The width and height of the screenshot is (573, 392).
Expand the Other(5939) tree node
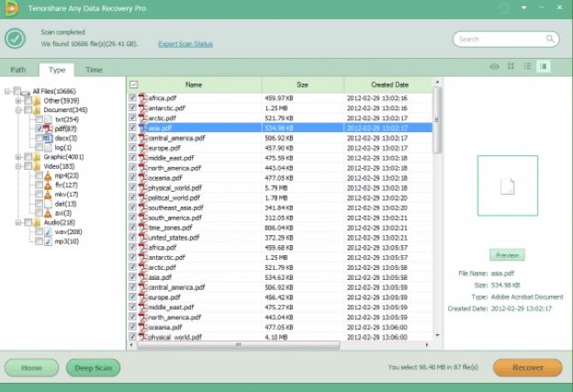(x=17, y=101)
